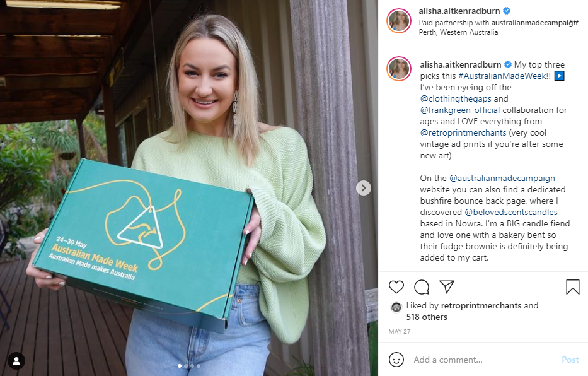View the 518 others who liked
This screenshot has height=376, width=588.
tap(427, 317)
